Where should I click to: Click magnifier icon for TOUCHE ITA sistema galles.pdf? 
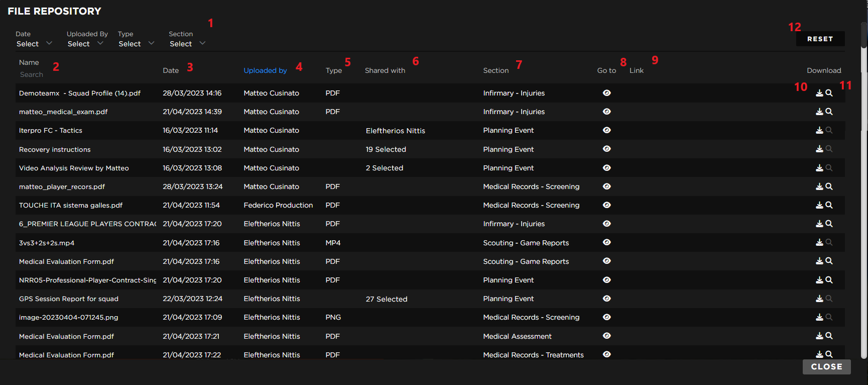[x=829, y=205]
